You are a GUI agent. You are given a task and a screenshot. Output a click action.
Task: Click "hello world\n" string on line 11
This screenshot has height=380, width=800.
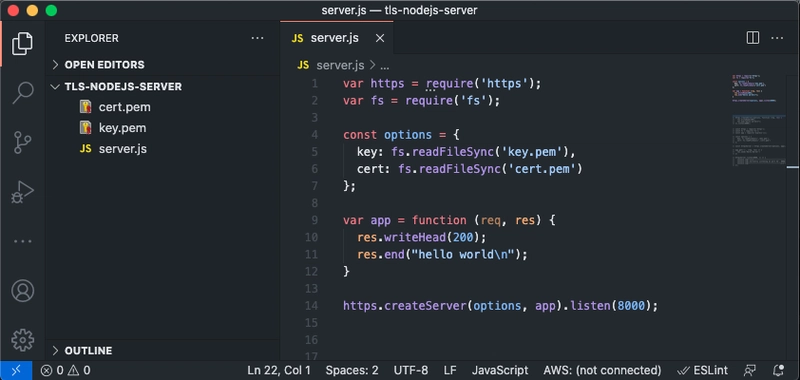462,255
